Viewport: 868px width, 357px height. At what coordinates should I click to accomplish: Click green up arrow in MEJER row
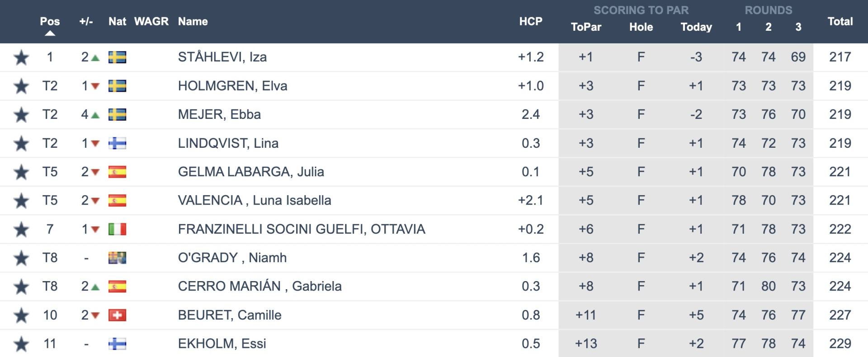click(x=95, y=115)
